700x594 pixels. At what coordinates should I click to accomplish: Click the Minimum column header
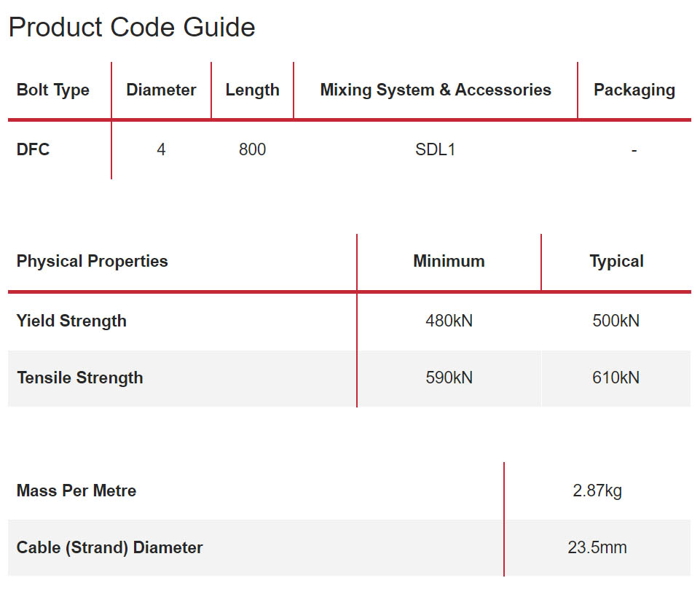449,262
